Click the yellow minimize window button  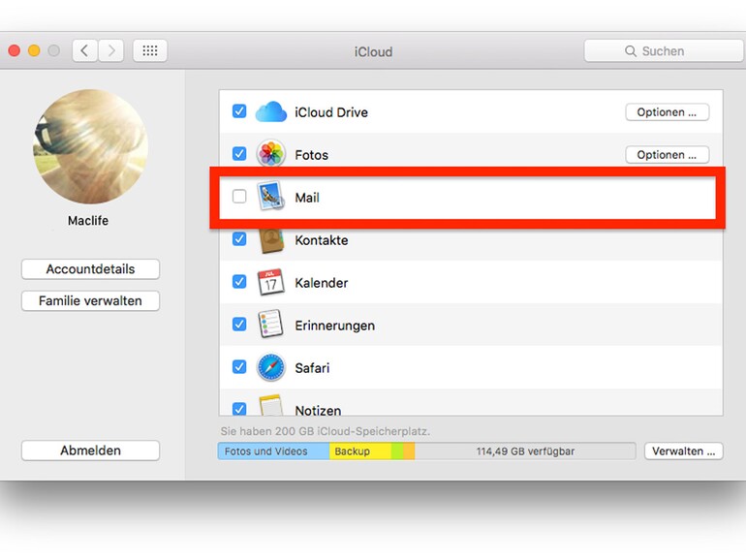click(34, 50)
